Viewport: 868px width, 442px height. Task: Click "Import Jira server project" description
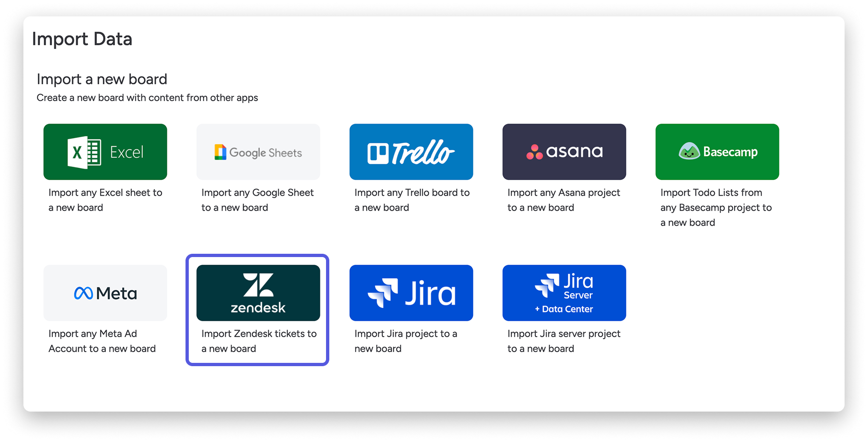tap(564, 341)
